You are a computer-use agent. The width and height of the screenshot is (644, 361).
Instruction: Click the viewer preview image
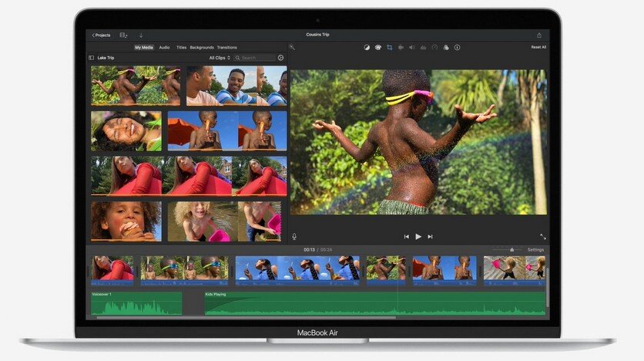[x=418, y=142]
